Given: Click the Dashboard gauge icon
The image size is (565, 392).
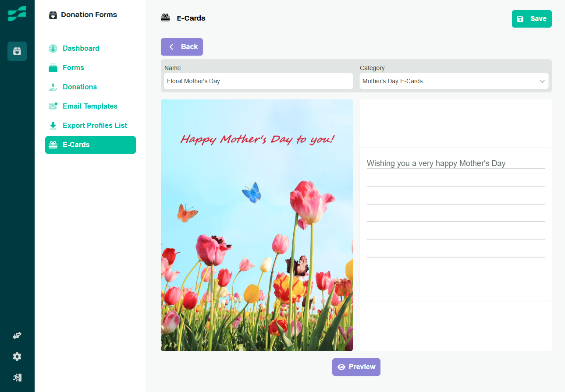Looking at the screenshot, I should pyautogui.click(x=53, y=49).
